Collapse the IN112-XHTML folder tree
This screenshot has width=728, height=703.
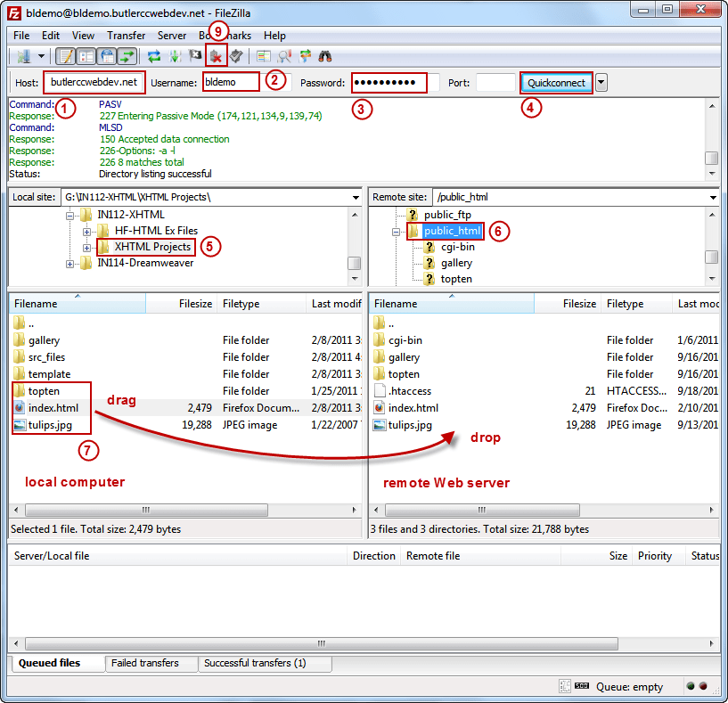(x=70, y=215)
